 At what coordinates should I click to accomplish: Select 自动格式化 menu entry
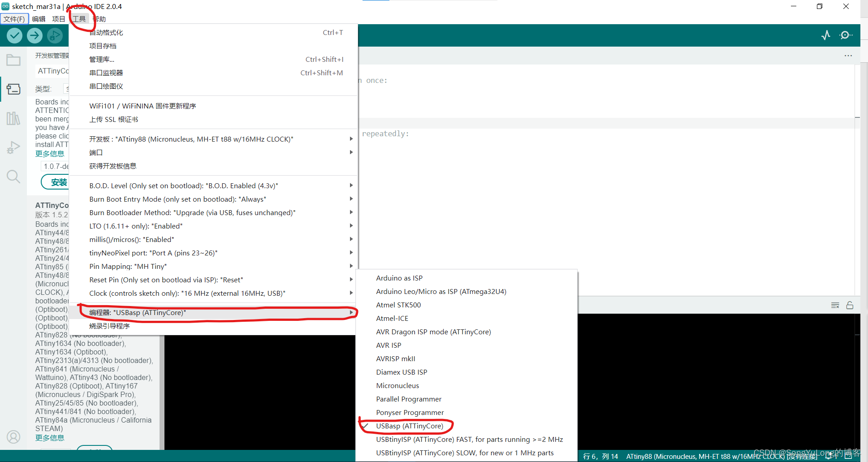[x=213, y=32]
